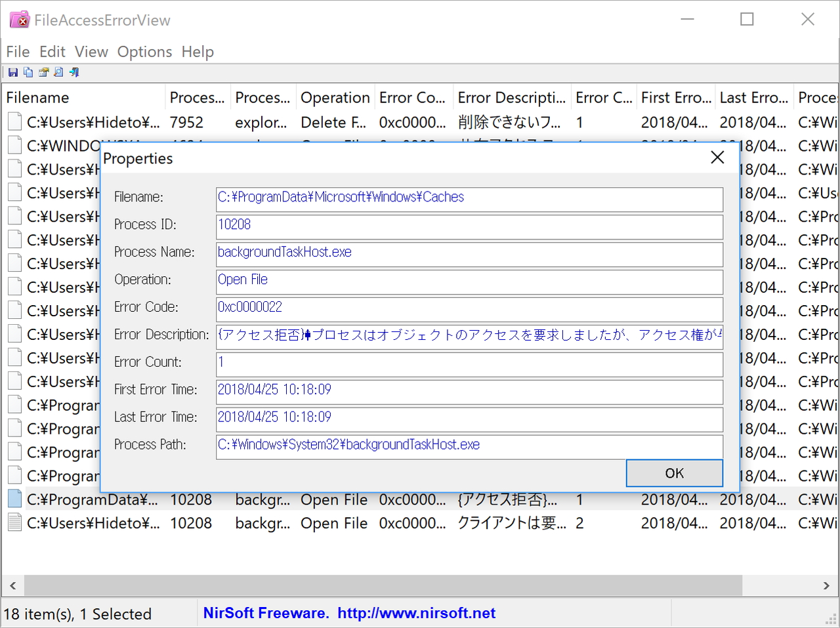The width and height of the screenshot is (840, 628).
Task: Click the Exit door toolbar icon
Action: coord(74,72)
